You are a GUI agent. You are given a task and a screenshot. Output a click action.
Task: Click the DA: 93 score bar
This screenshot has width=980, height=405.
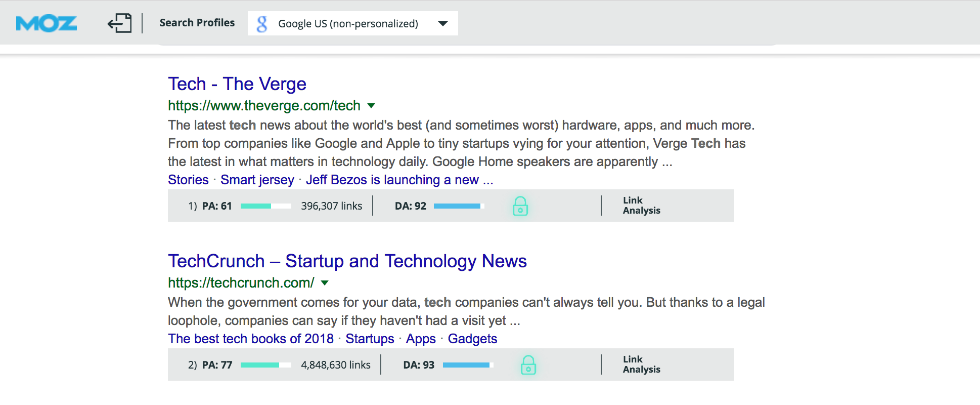(468, 365)
